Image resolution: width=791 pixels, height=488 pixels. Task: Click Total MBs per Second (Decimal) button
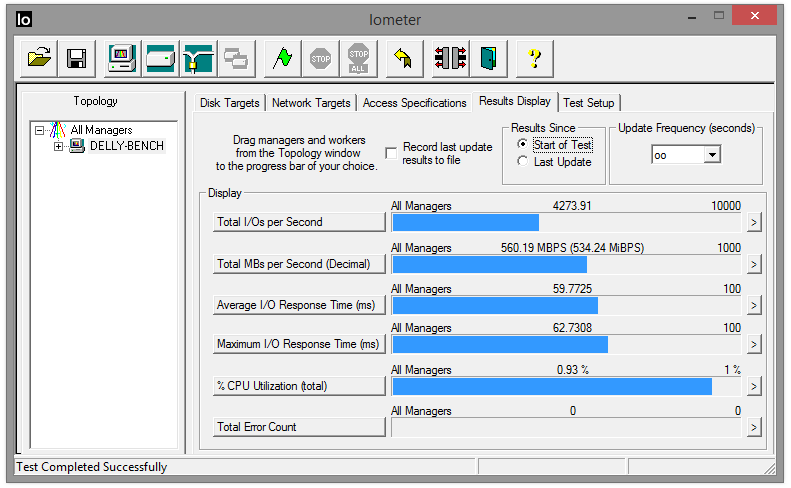click(x=299, y=264)
